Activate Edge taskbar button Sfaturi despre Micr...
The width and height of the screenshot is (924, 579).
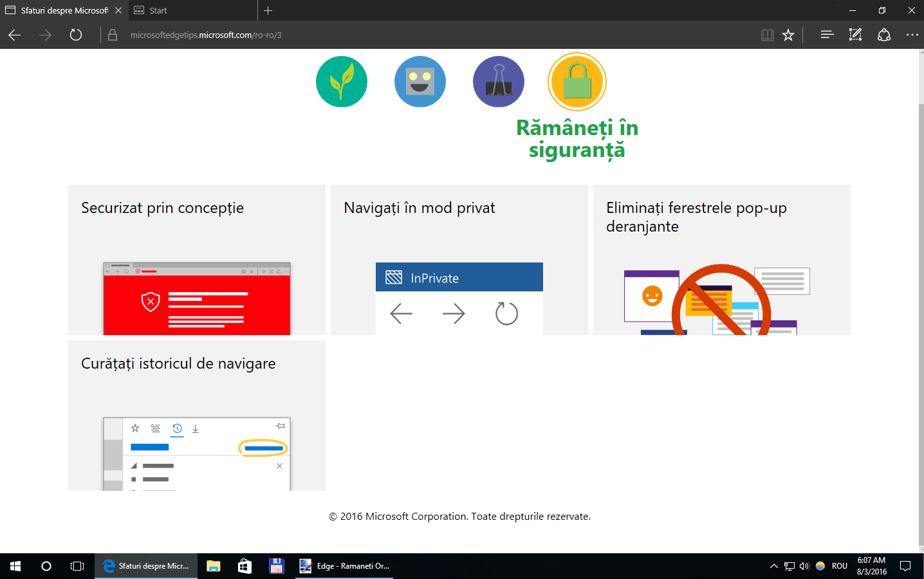click(146, 566)
